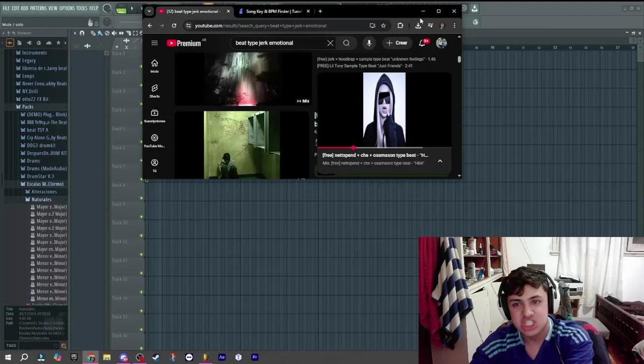Screen dimensions: 644x364
Task: Click the YouTube search magnifier button
Action: (x=346, y=43)
